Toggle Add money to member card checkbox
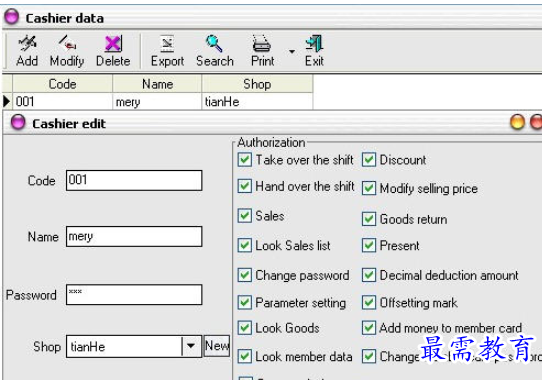This screenshot has height=380, width=542. [x=369, y=328]
